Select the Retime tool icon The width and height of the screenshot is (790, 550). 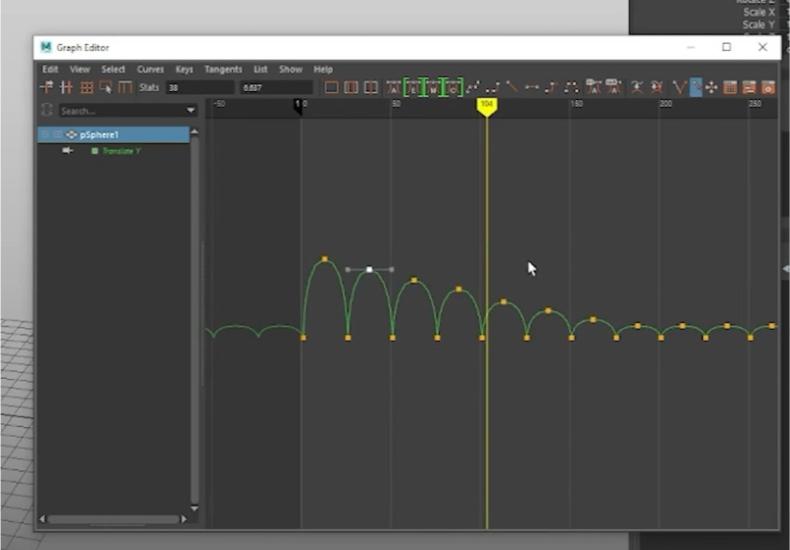click(x=124, y=88)
